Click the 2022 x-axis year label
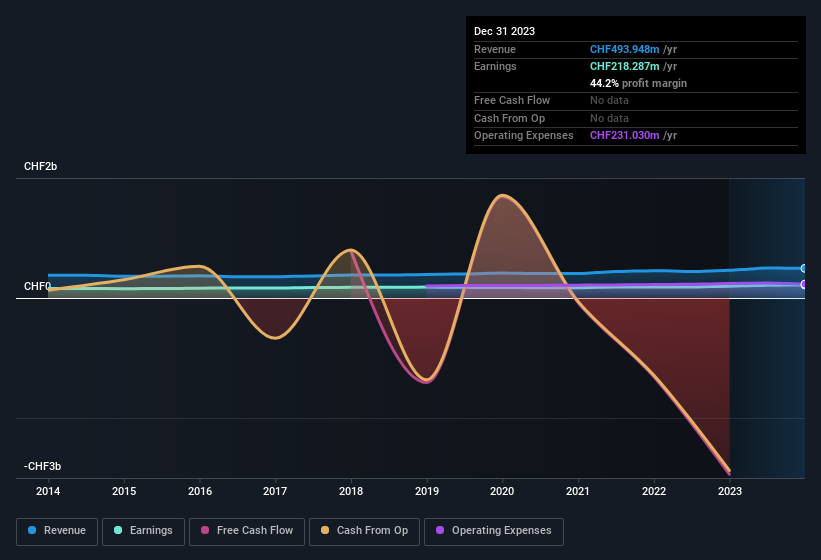Screen dimensions: 821x560 point(654,491)
